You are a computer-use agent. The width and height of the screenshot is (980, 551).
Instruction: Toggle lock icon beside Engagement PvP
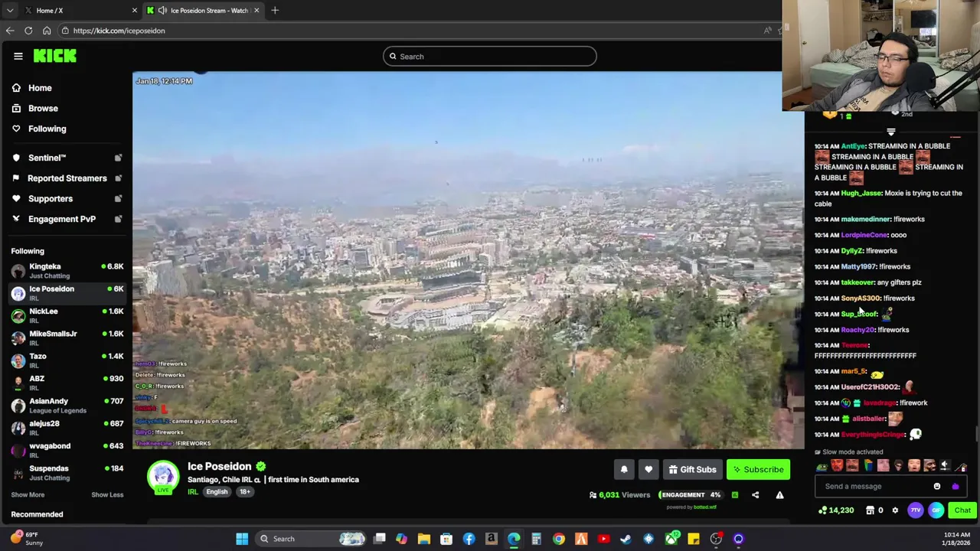[118, 219]
